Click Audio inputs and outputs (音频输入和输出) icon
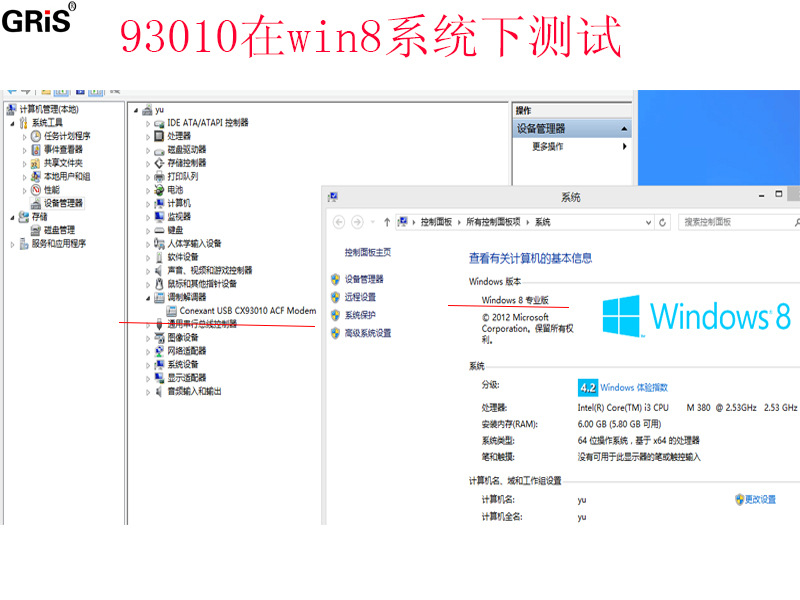The image size is (800, 600). pos(159,391)
